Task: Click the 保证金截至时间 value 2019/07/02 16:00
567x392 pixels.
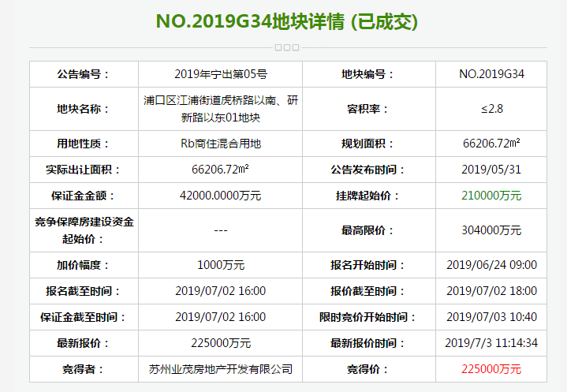Action: pyautogui.click(x=221, y=317)
